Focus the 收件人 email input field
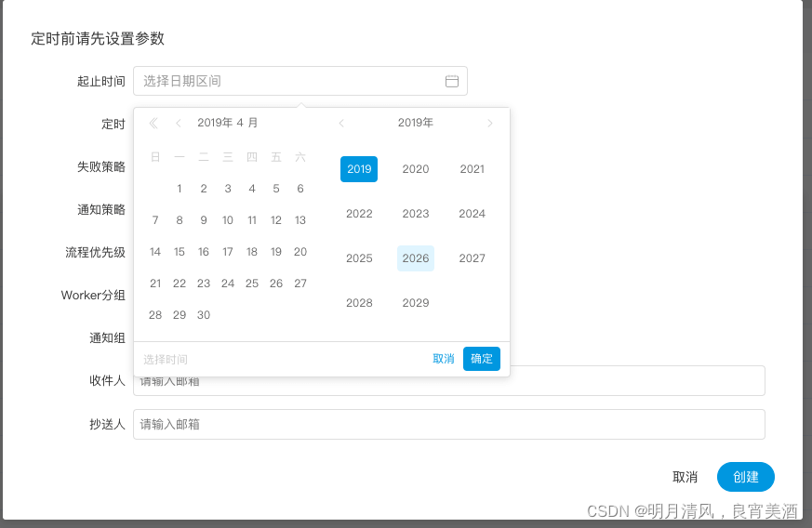Screen dimensions: 812x528 449,381
